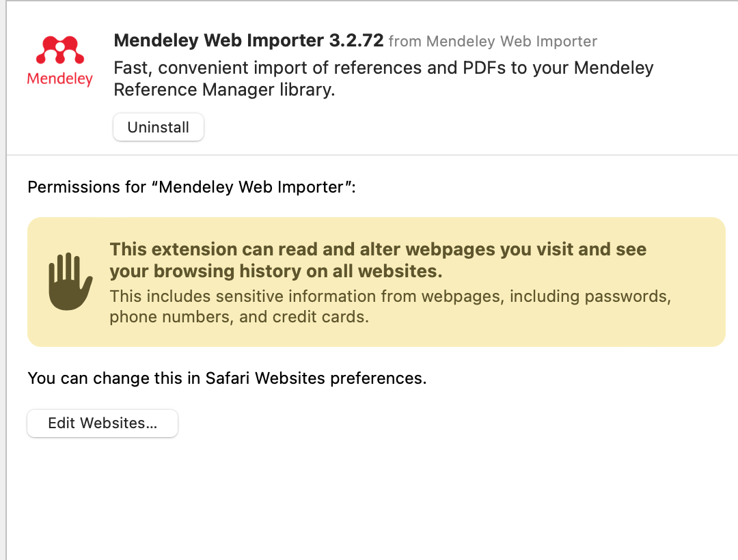Screen dimensions: 738x560
Task: Click the "Fast, convenient import of references" line
Action: click(383, 68)
